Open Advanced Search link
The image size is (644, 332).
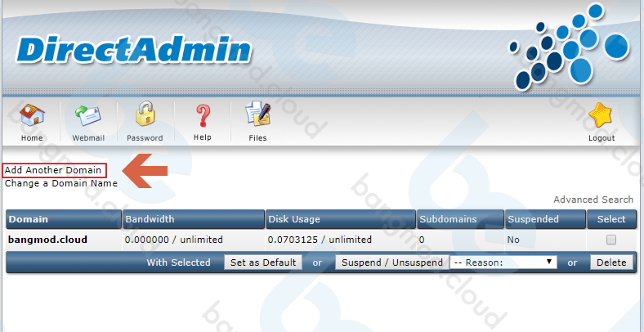click(593, 200)
